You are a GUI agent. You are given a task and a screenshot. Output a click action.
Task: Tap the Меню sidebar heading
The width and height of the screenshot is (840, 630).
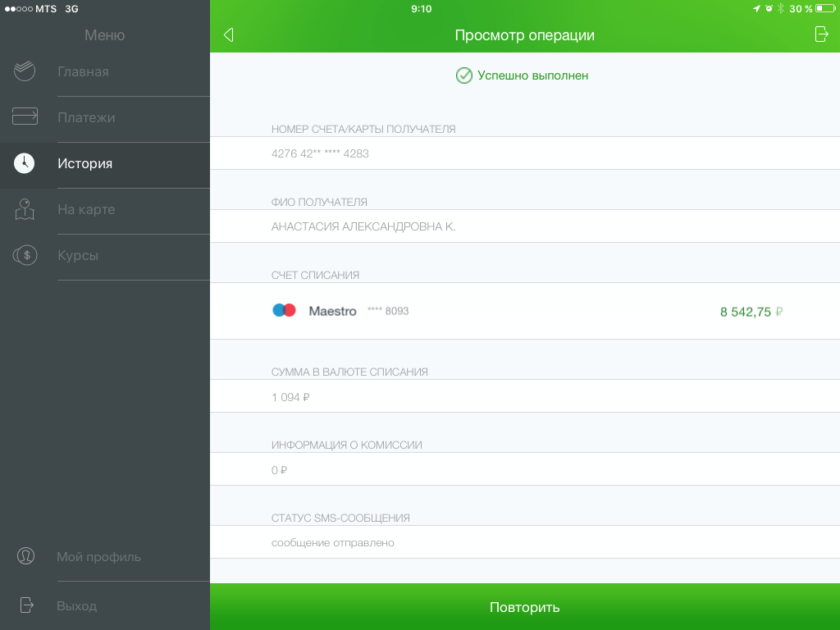coord(104,34)
